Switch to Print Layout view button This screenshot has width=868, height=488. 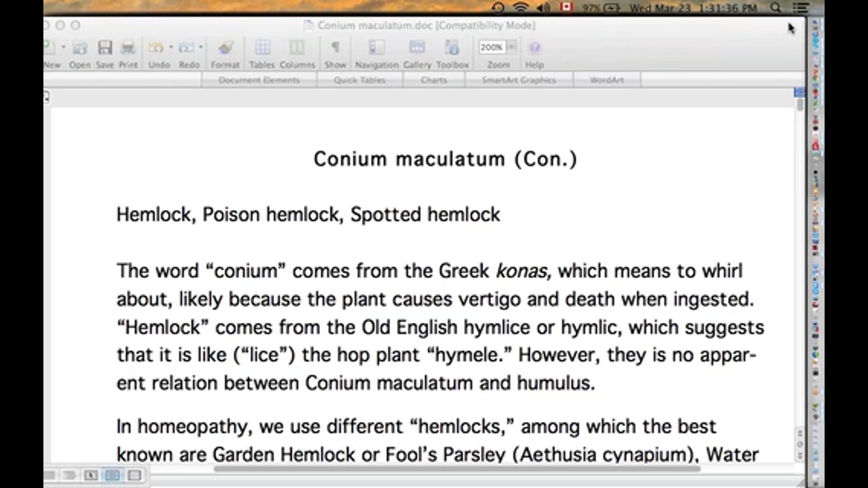point(113,475)
